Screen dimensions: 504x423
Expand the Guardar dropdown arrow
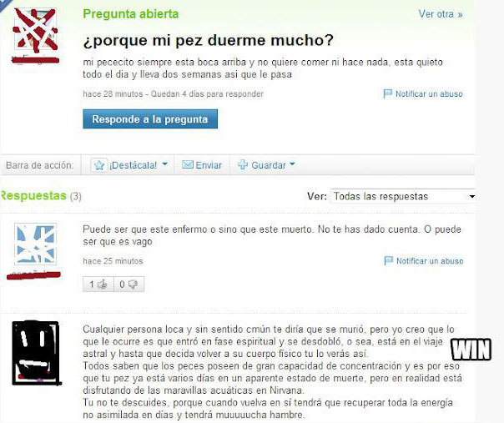[292, 164]
